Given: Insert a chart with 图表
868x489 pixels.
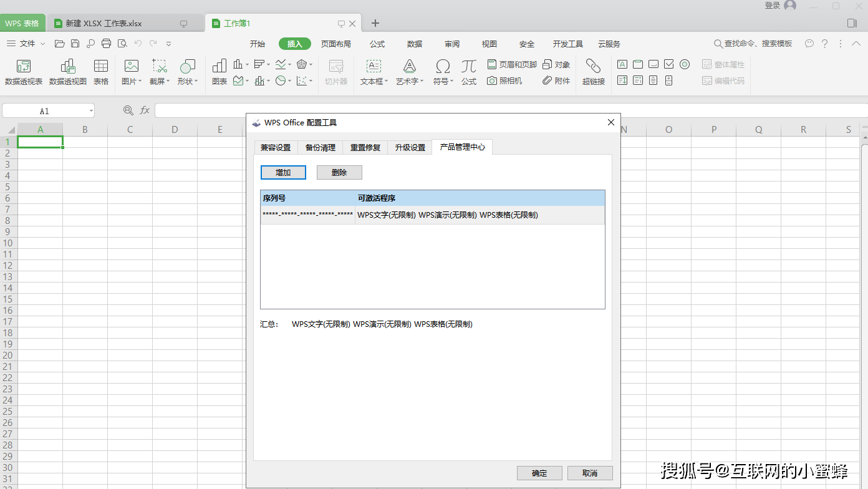Looking at the screenshot, I should coord(219,72).
